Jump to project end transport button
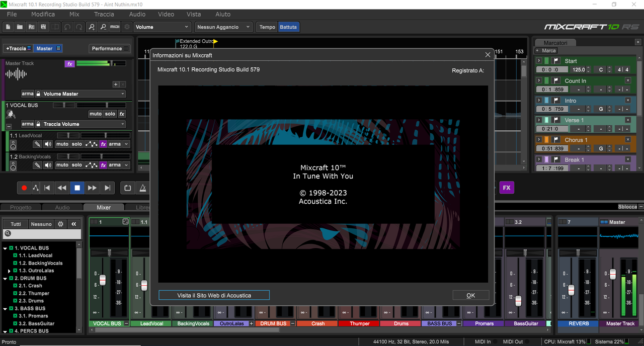The width and height of the screenshot is (644, 346). click(x=107, y=188)
